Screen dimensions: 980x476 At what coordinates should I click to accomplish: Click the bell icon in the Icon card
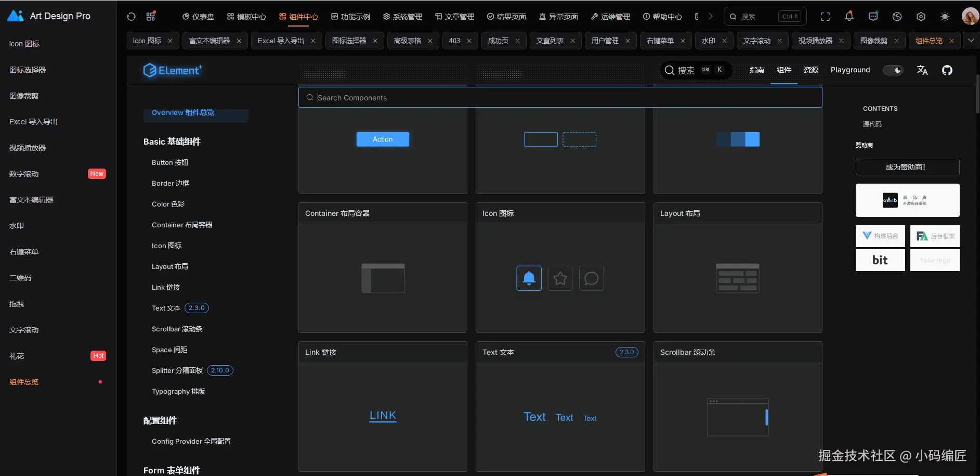529,278
